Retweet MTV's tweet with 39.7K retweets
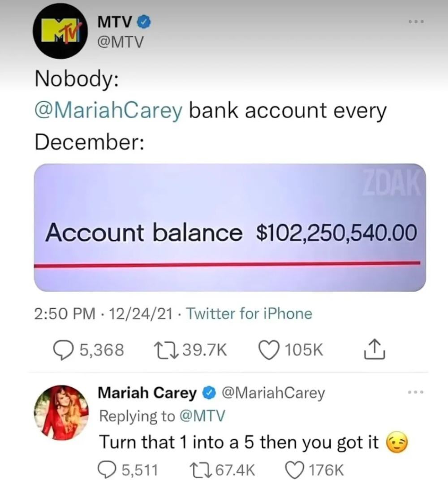The width and height of the screenshot is (448, 480). pyautogui.click(x=165, y=350)
